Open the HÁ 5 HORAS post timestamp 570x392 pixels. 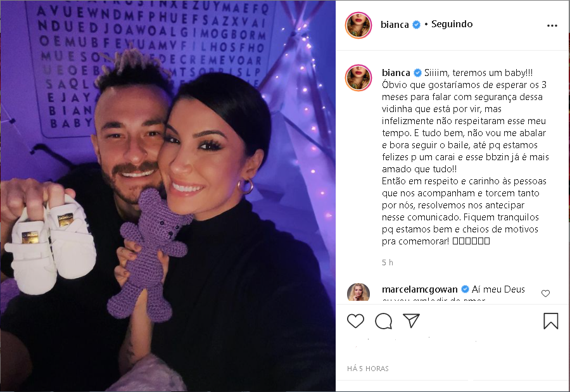point(368,369)
